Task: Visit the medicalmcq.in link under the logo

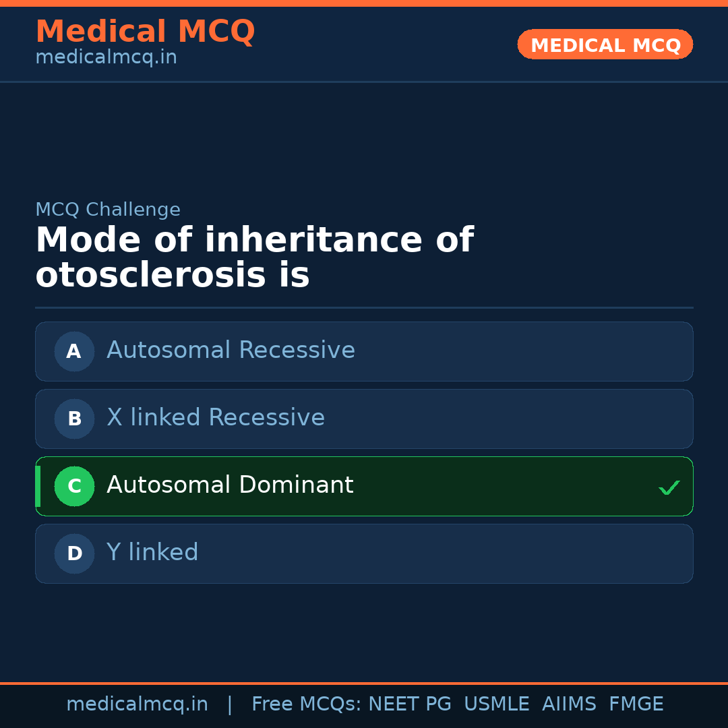Action: [x=106, y=57]
